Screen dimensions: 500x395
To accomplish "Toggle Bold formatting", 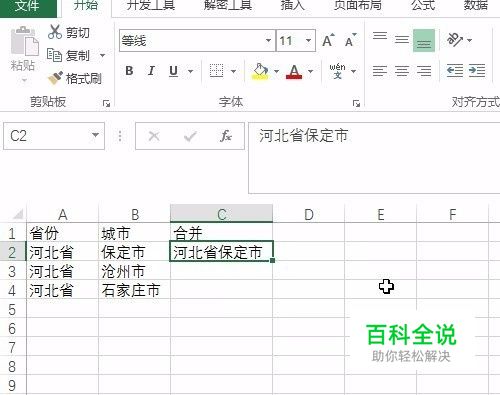I will [129, 71].
